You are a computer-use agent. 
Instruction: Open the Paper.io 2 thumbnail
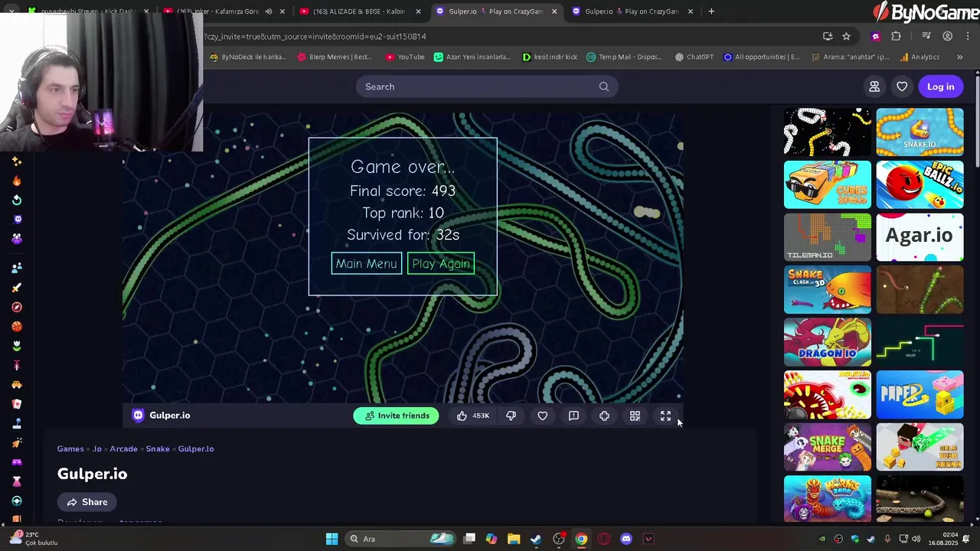pyautogui.click(x=920, y=395)
